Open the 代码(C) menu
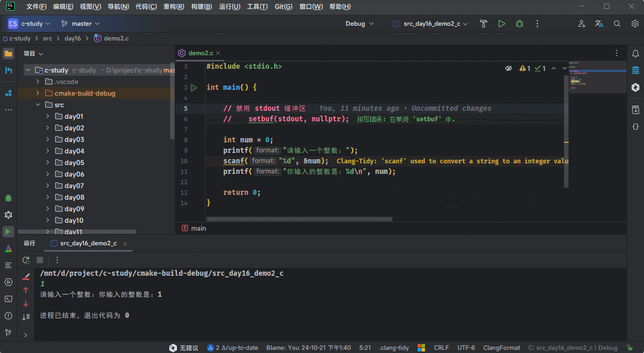 click(x=146, y=7)
